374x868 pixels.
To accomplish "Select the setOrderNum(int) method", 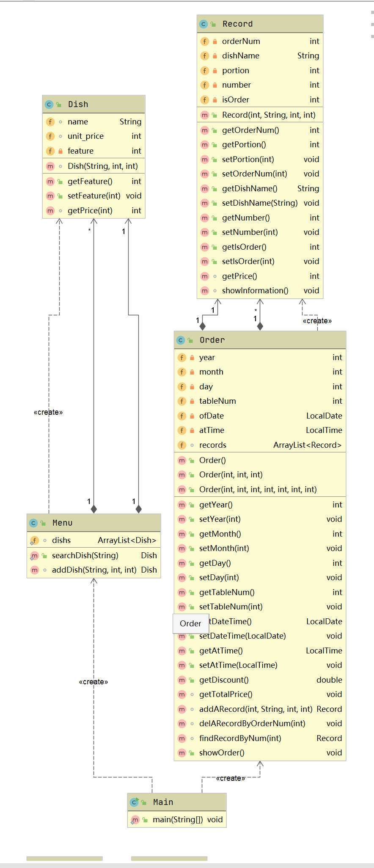I will pyautogui.click(x=260, y=174).
